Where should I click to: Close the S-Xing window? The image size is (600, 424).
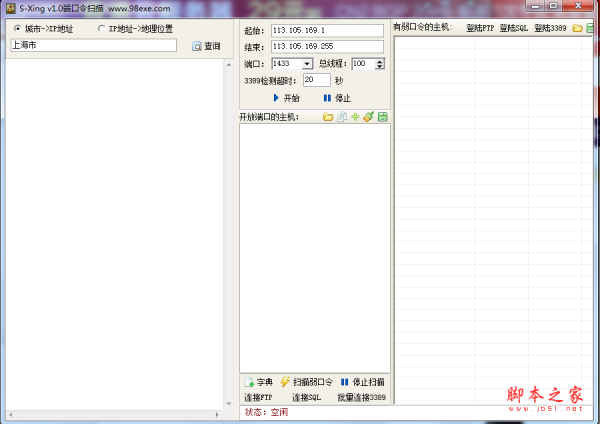[x=578, y=6]
